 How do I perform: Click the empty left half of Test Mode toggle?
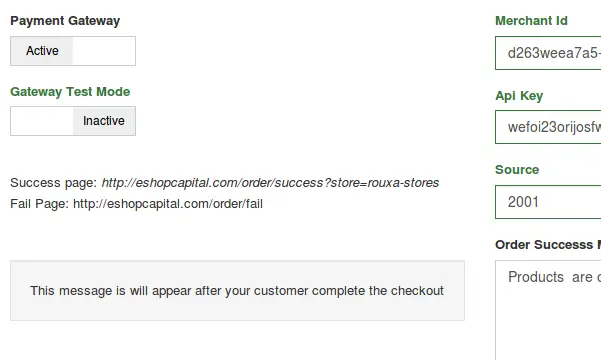click(x=42, y=121)
